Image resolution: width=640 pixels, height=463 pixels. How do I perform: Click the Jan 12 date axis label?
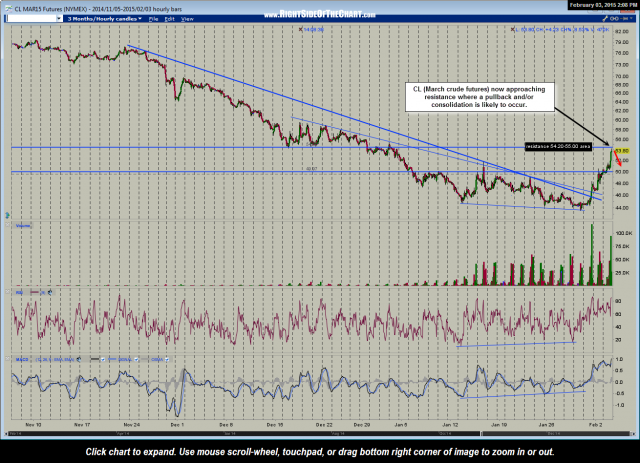point(449,425)
